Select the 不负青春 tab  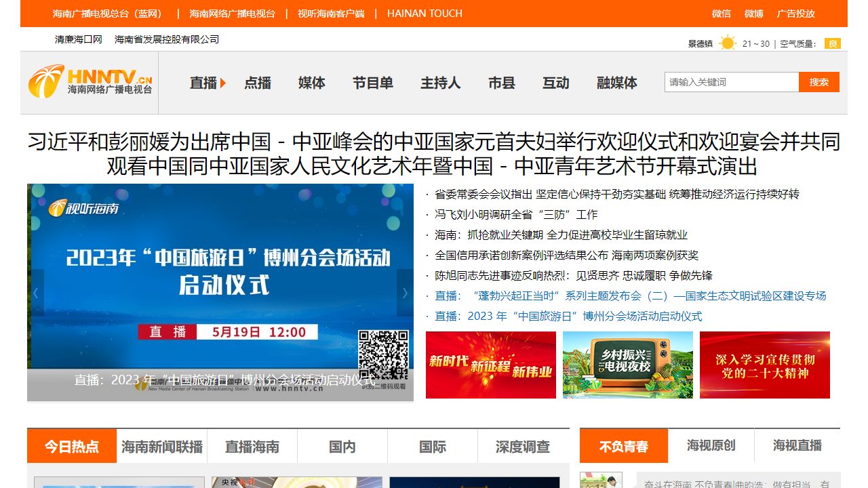624,446
